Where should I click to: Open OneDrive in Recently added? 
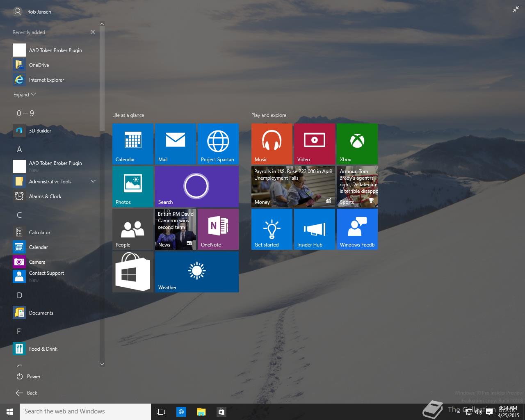click(x=55, y=65)
